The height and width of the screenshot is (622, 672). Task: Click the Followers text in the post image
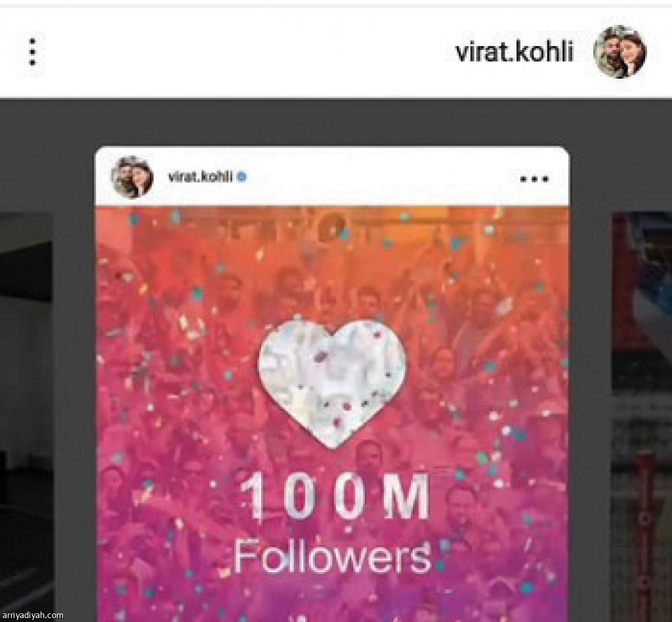(x=332, y=556)
